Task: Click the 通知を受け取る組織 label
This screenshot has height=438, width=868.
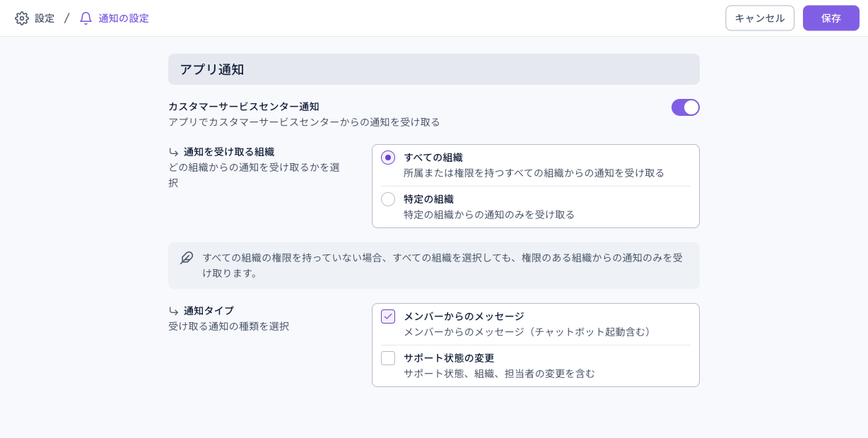Action: click(x=229, y=152)
